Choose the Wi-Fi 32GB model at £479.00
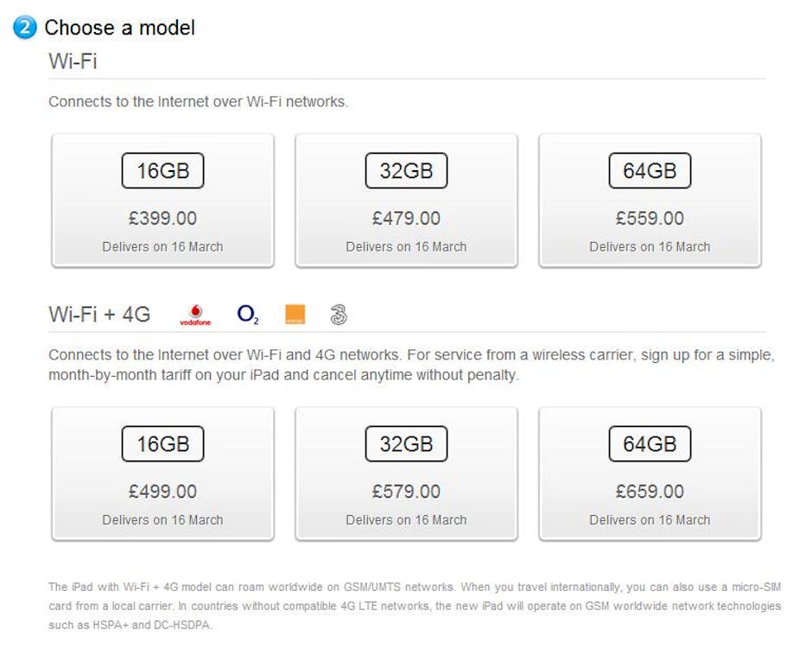This screenshot has height=649, width=812. [406, 200]
